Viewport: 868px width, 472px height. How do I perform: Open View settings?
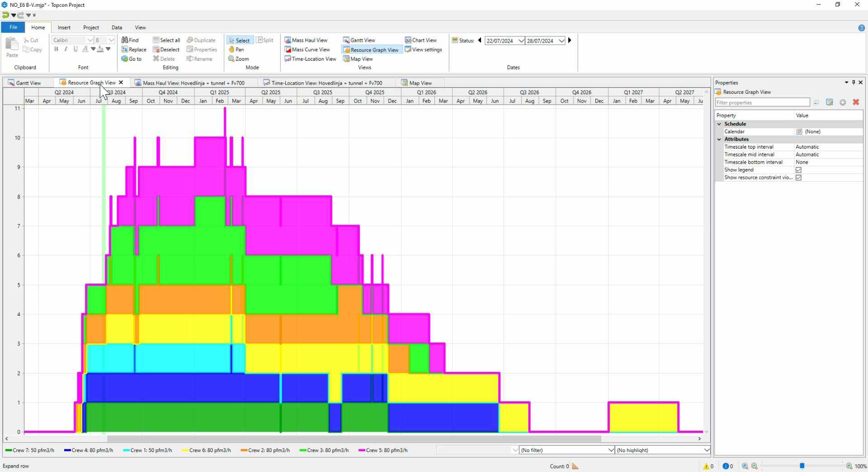coord(423,50)
